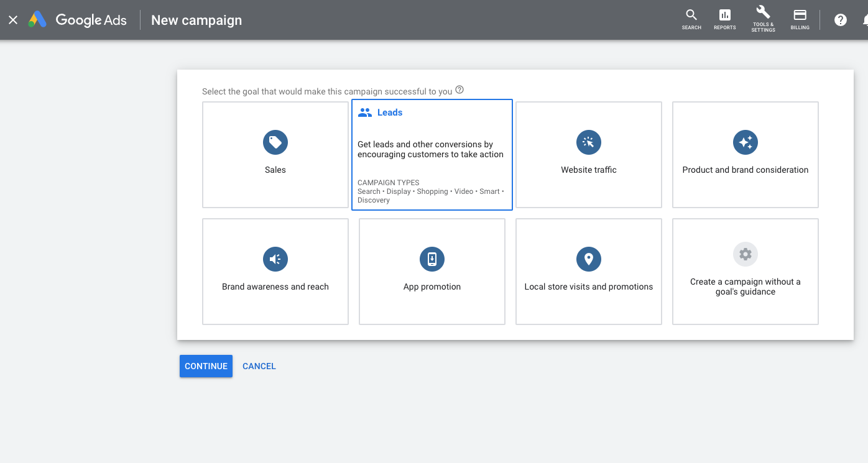This screenshot has width=868, height=463.
Task: Click the Google Ads logo
Action: pyautogui.click(x=76, y=19)
